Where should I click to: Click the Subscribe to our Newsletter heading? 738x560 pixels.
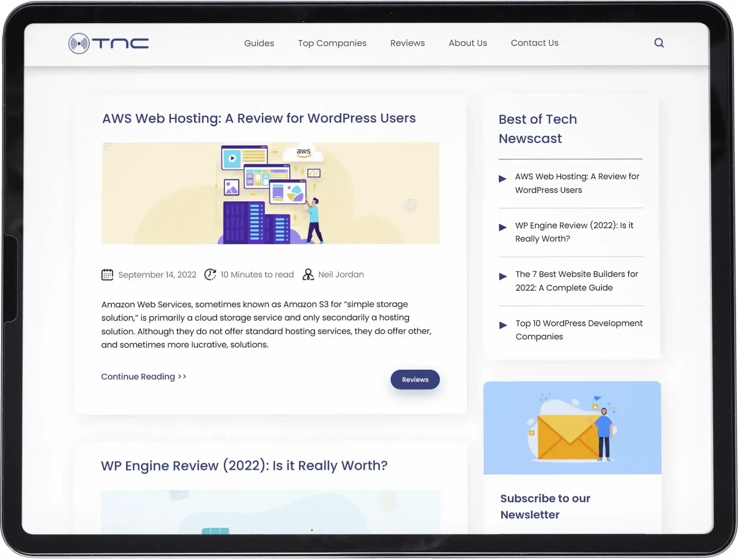tap(545, 507)
